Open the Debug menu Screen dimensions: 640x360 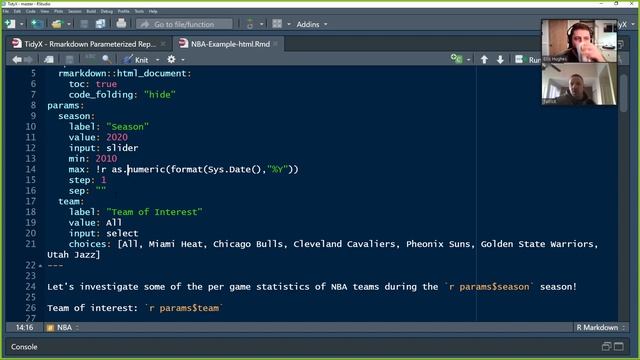pyautogui.click(x=107, y=11)
